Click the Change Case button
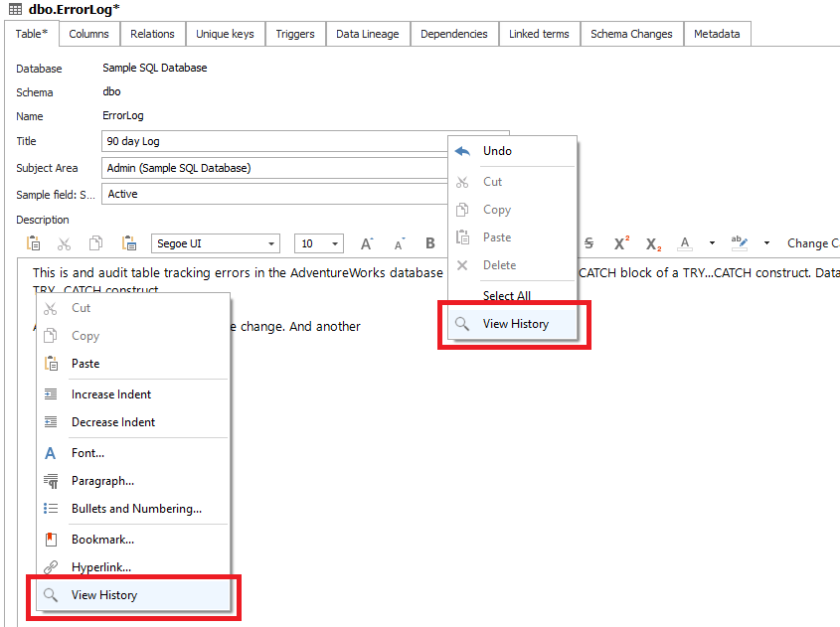 tap(812, 243)
